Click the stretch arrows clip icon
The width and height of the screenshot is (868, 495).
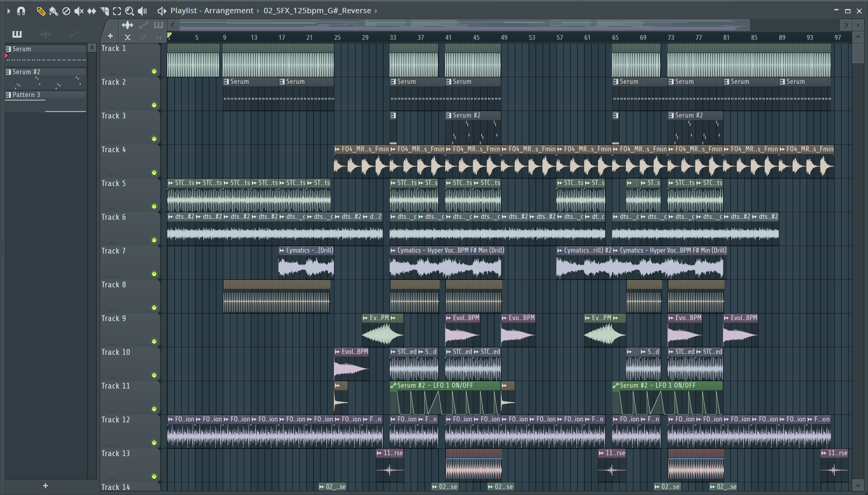[x=158, y=37]
